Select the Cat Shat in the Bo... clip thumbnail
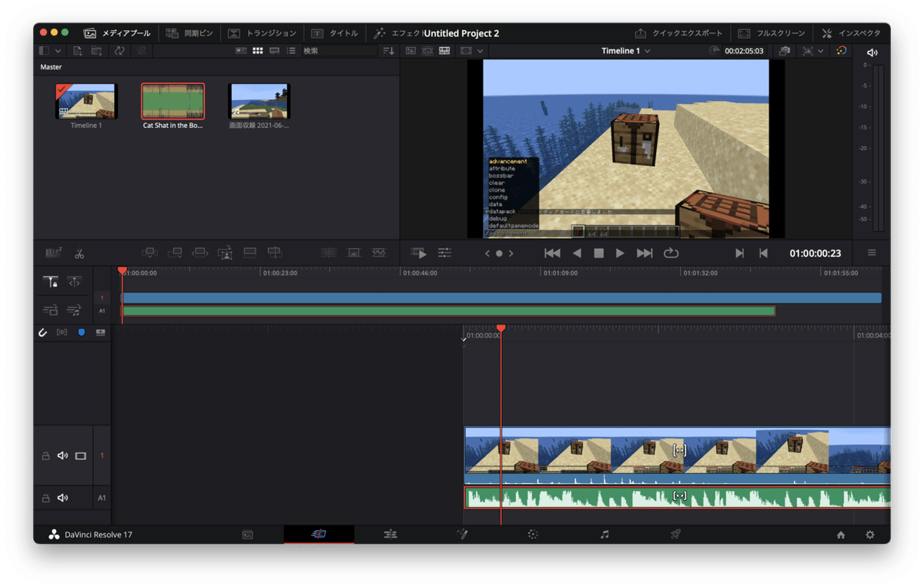 click(172, 102)
